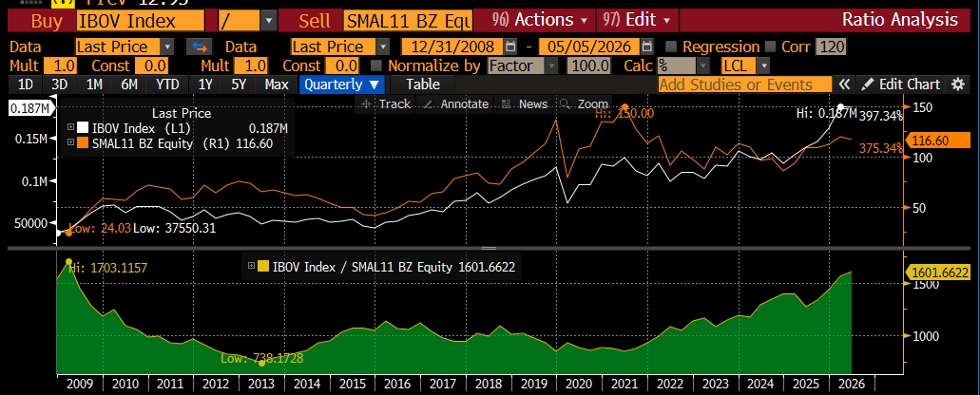The height and width of the screenshot is (395, 980).
Task: Click the 397.34% return label
Action: pos(881,116)
